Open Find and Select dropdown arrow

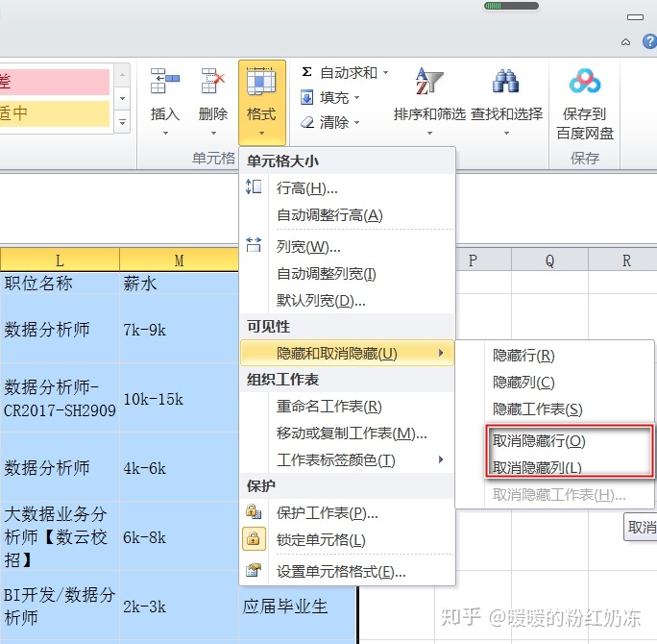click(x=506, y=134)
